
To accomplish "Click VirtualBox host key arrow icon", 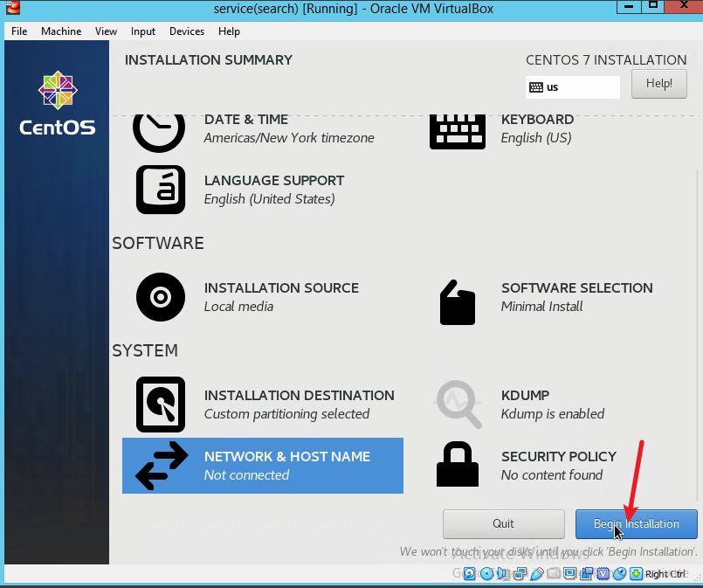I will click(x=636, y=573).
